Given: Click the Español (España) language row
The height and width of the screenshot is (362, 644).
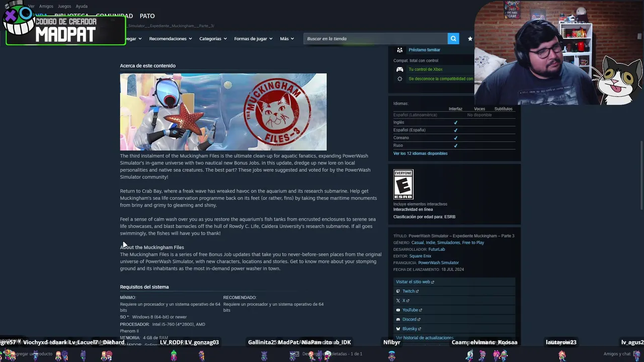Looking at the screenshot, I should tap(454, 130).
